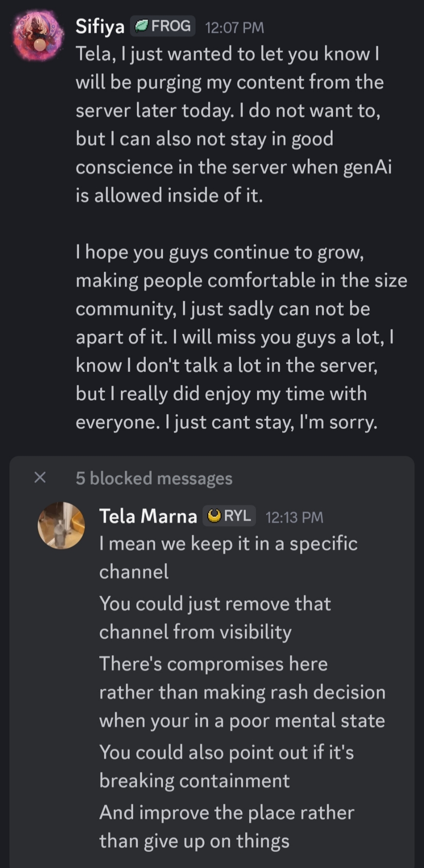Tap the Tela Marna username
Viewport: 424px width, 868px height.
click(148, 516)
